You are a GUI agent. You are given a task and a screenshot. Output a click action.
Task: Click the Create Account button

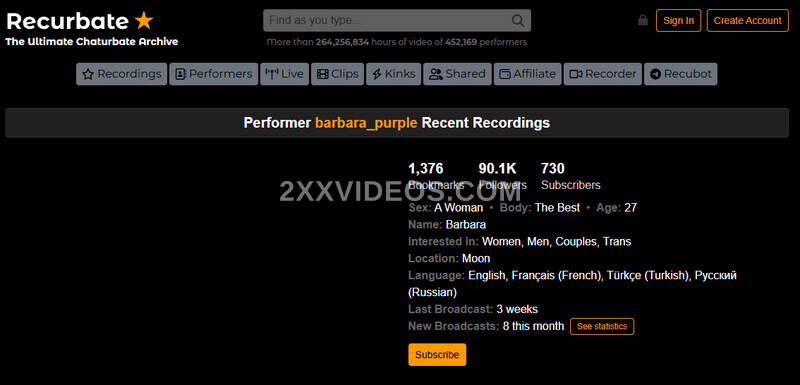click(x=747, y=20)
